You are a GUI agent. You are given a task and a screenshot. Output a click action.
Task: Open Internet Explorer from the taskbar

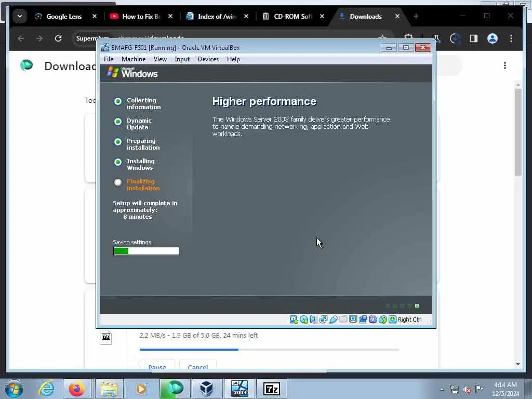[46, 389]
